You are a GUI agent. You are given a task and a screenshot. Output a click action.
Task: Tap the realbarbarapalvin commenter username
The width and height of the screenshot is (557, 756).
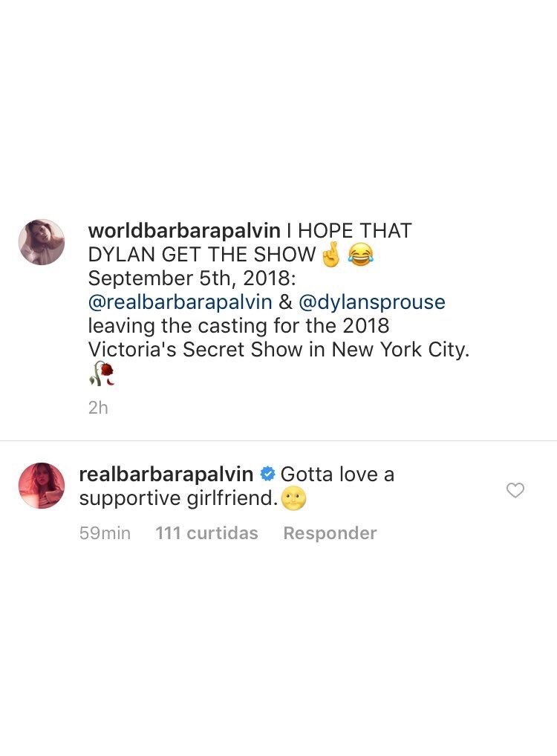click(166, 475)
